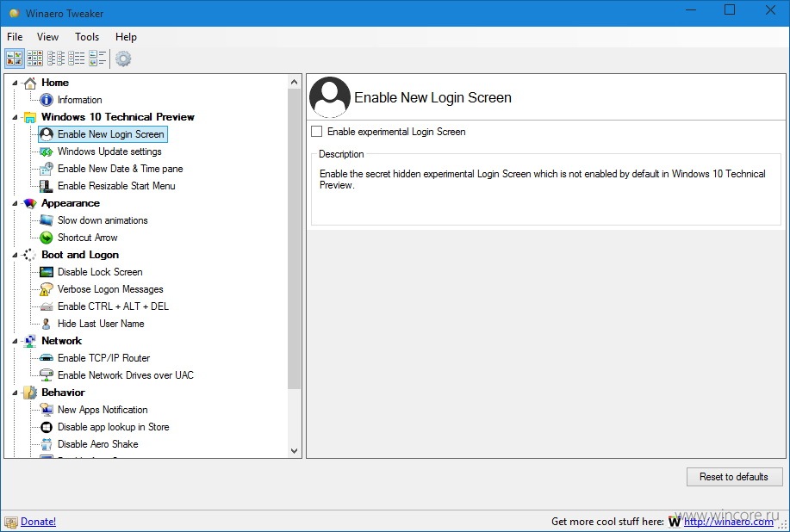Viewport: 790px width, 532px height.
Task: Open the Help menu
Action: [x=126, y=37]
